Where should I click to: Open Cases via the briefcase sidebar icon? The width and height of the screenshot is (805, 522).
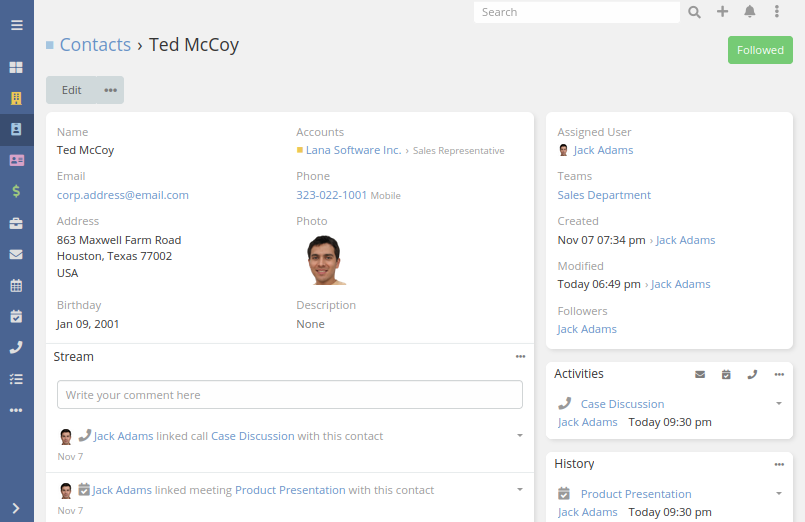(x=16, y=223)
